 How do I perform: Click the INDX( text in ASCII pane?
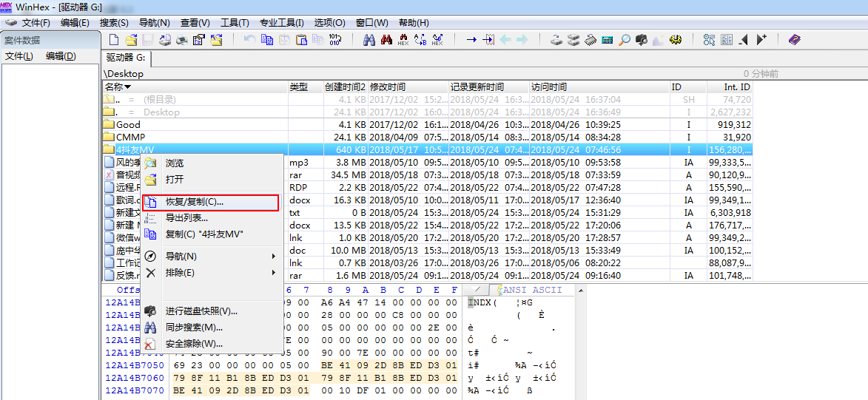click(x=482, y=302)
